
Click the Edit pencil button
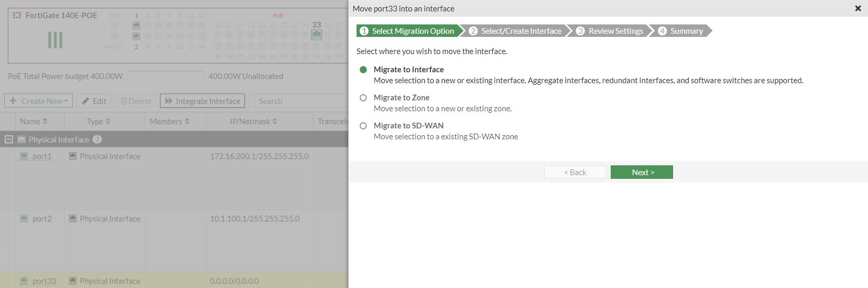tap(94, 101)
